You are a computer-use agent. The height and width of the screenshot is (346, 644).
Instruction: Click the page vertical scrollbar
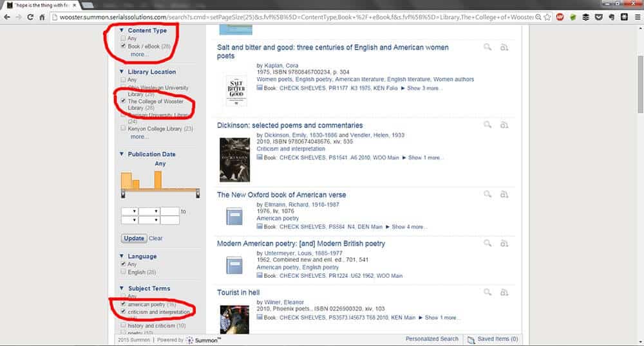pyautogui.click(x=640, y=85)
